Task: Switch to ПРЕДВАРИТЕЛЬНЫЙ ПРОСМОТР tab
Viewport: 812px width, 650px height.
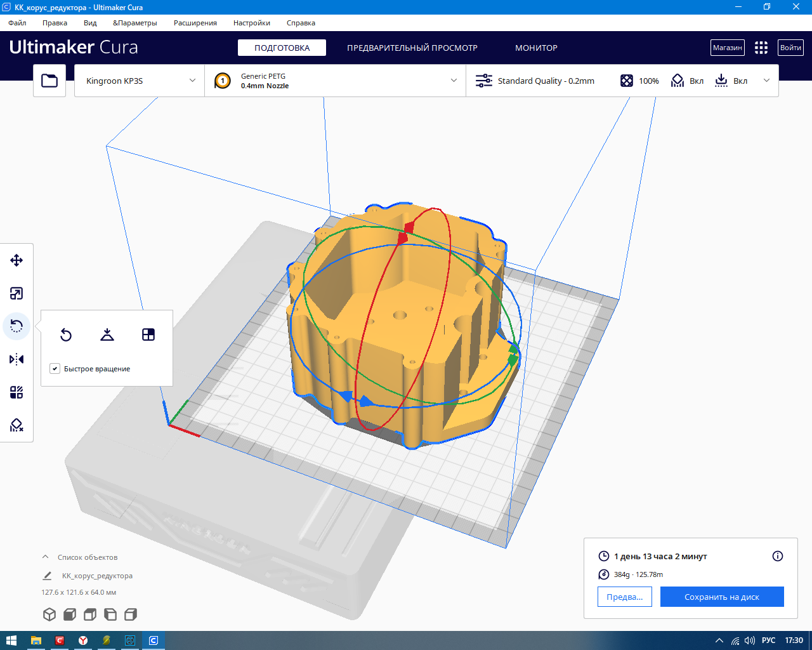Action: click(x=412, y=48)
